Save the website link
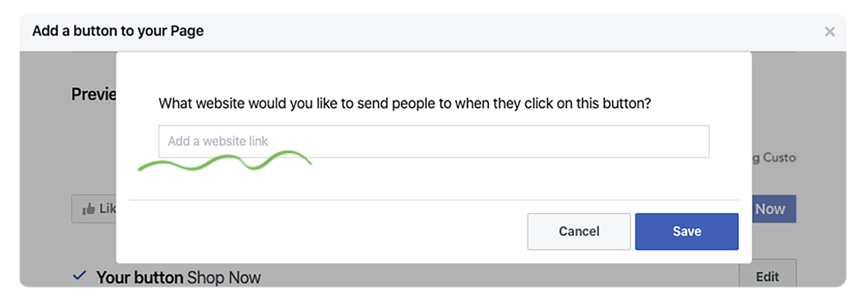This screenshot has width=868, height=308. click(x=687, y=231)
